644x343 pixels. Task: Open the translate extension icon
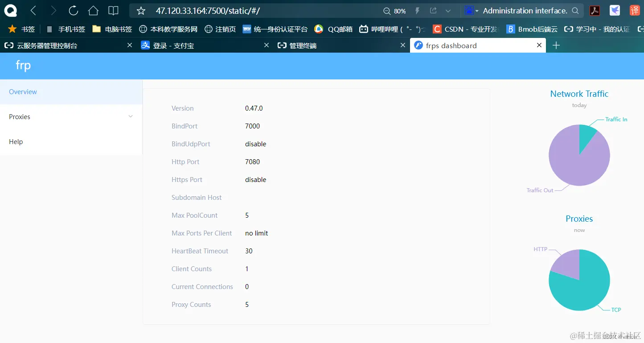[635, 11]
